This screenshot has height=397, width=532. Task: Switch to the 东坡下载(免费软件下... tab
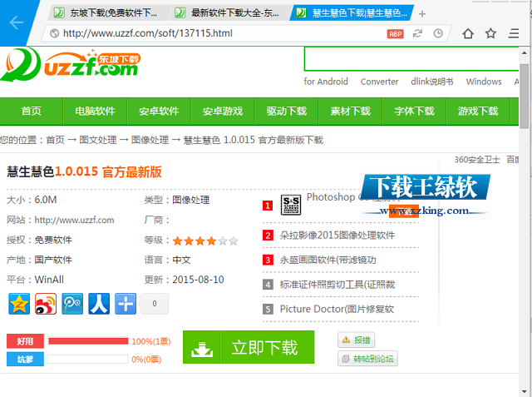coord(107,13)
